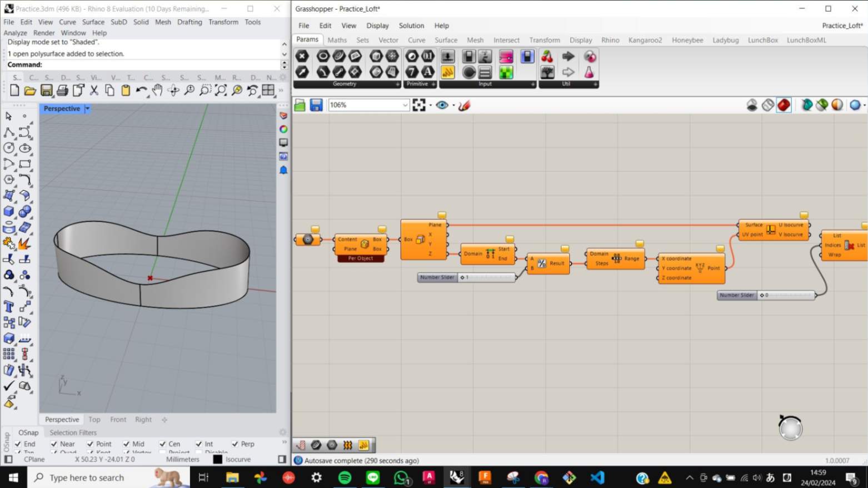Switch to the Kangaroo2 tab
The image size is (868, 488).
645,40
